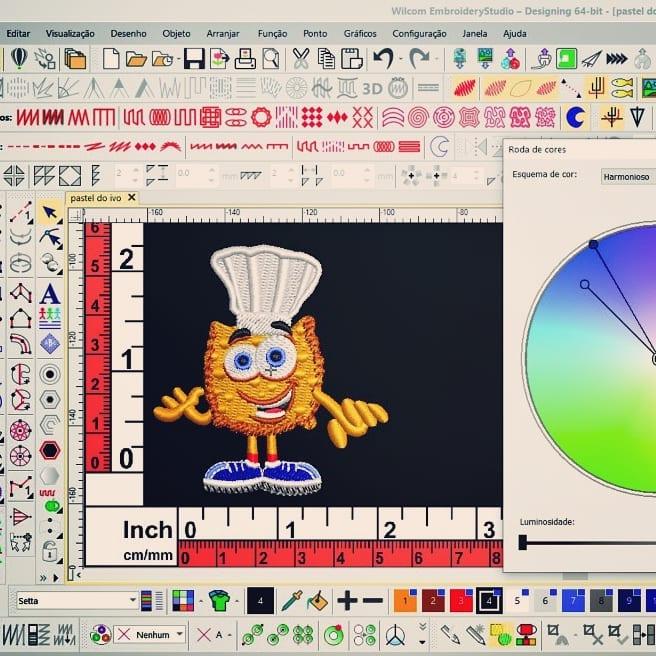The width and height of the screenshot is (656, 656).
Task: Select bright red color swatch 3
Action: click(x=461, y=601)
